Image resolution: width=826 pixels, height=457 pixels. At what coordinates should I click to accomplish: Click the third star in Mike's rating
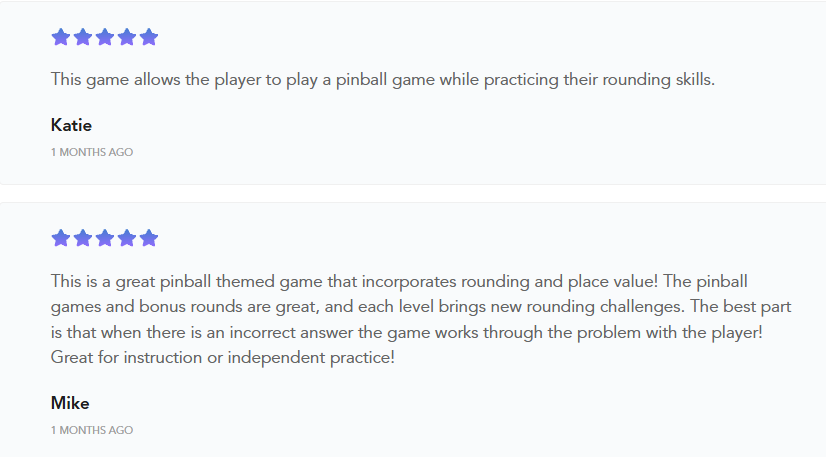point(105,238)
